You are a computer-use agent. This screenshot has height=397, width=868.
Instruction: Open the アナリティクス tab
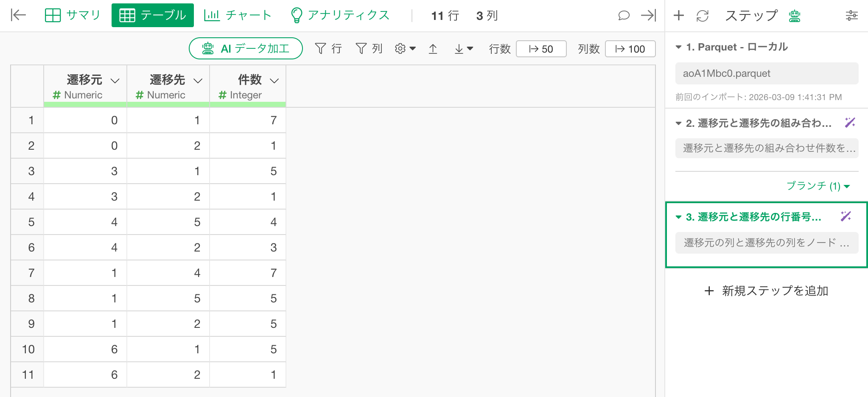pyautogui.click(x=340, y=15)
